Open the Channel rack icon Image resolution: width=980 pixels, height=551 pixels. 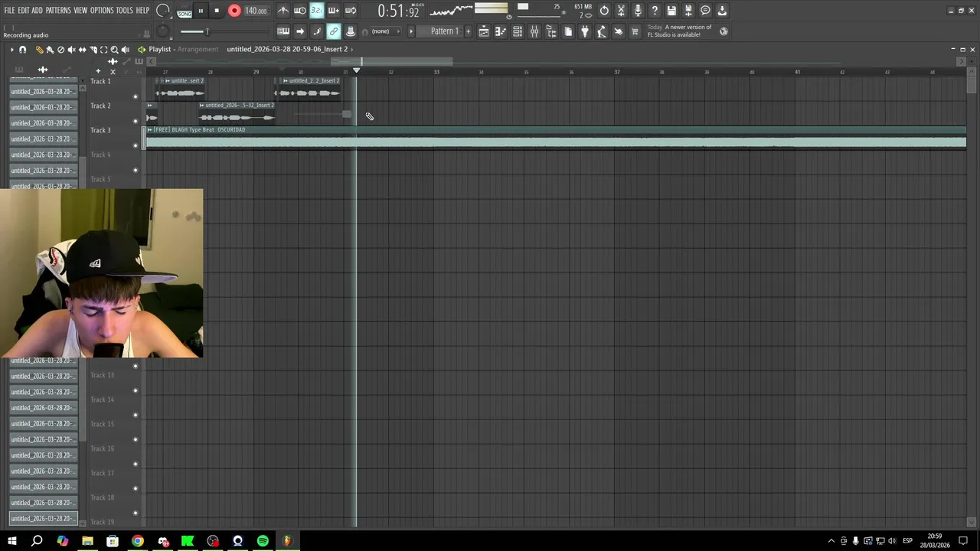click(518, 31)
